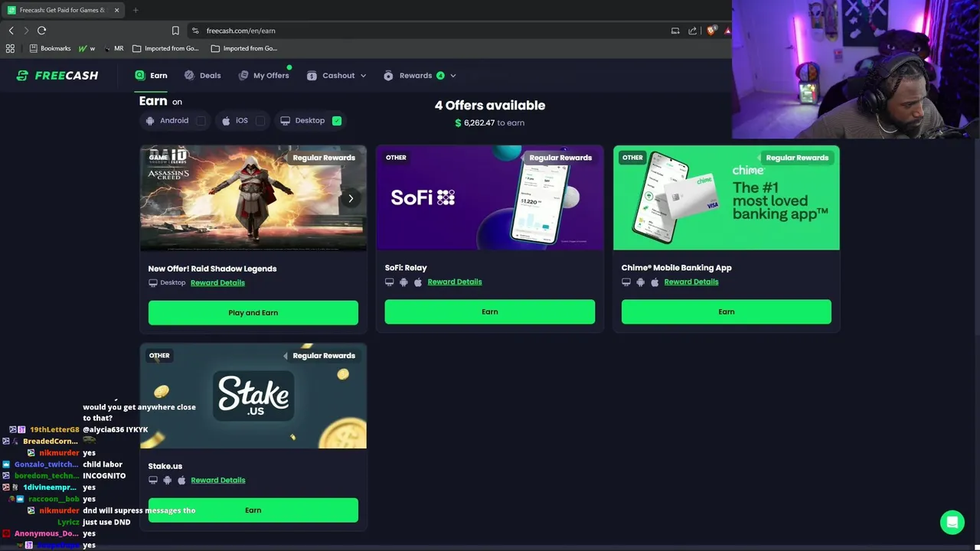Click the Apple icon in the iOS filter
The height and width of the screenshot is (551, 980).
coord(226,120)
